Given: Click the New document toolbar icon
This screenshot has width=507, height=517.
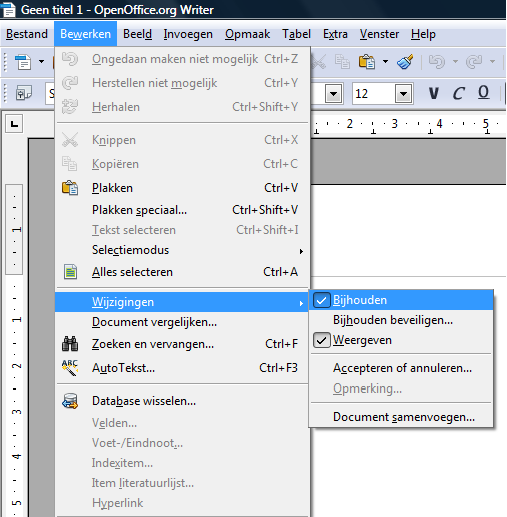Looking at the screenshot, I should tap(23, 62).
